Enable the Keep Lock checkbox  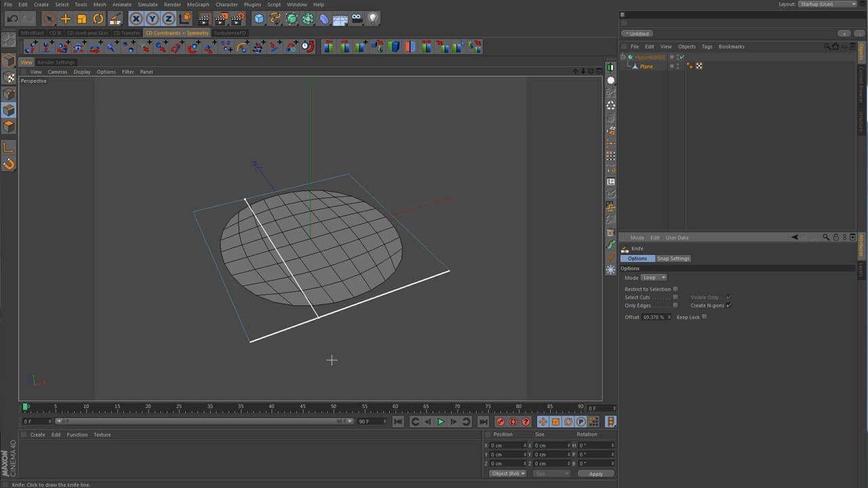(705, 317)
